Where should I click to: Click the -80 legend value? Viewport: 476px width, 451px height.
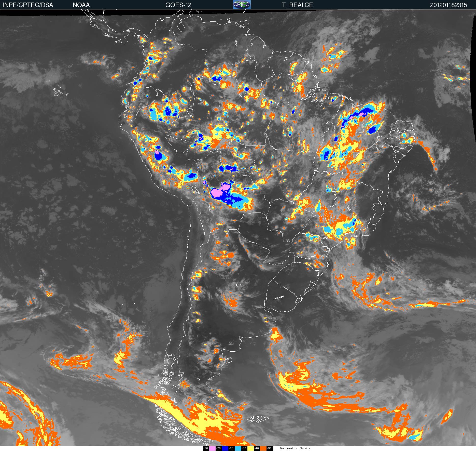click(206, 448)
